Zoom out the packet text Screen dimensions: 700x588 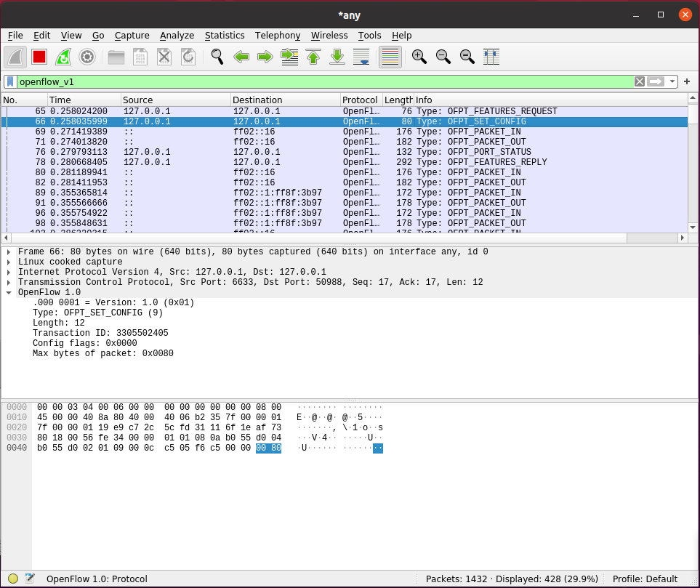coord(443,57)
